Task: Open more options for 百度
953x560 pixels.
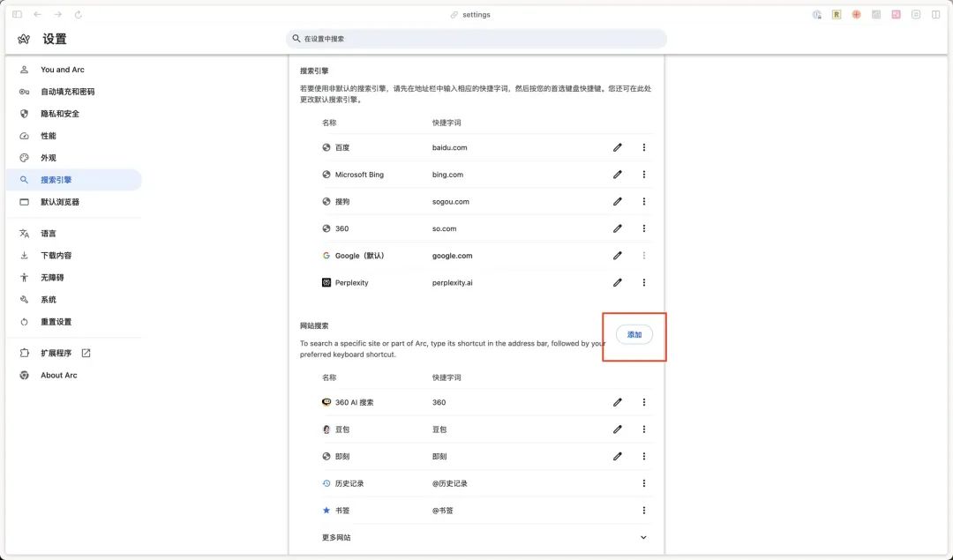Action: 644,147
